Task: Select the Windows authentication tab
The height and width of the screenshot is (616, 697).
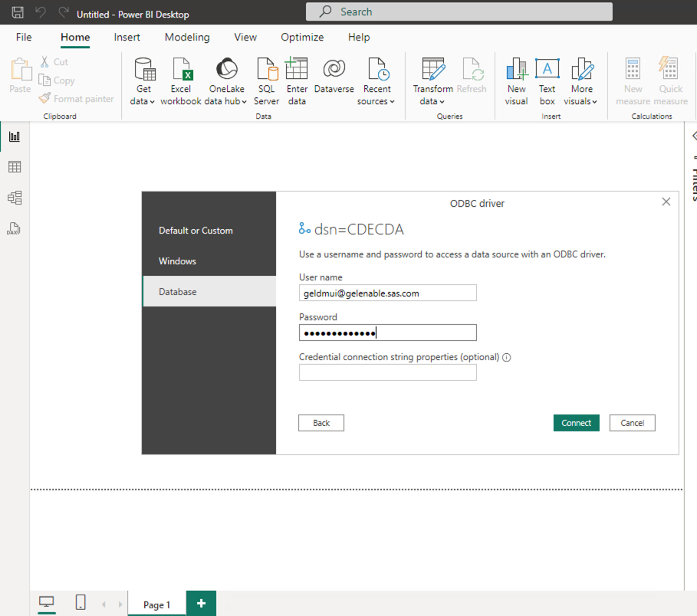Action: (x=177, y=261)
